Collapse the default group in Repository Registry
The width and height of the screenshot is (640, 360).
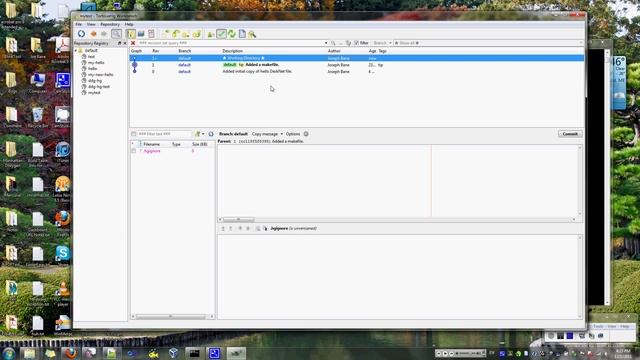click(76, 51)
